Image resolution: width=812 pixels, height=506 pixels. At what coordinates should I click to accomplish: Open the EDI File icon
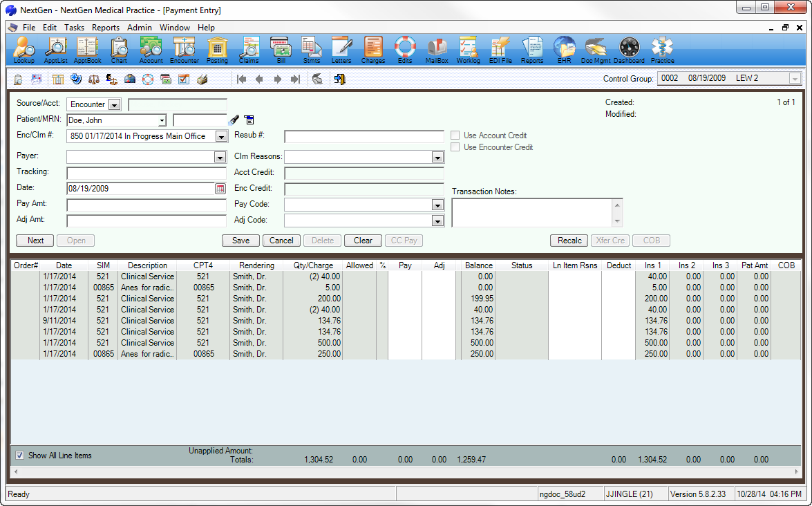pyautogui.click(x=500, y=50)
